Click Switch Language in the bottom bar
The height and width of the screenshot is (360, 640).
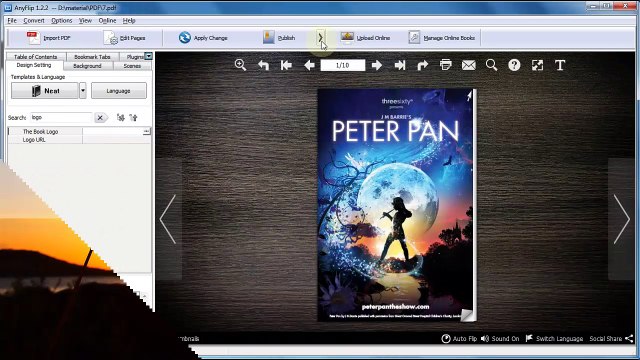[x=554, y=338]
